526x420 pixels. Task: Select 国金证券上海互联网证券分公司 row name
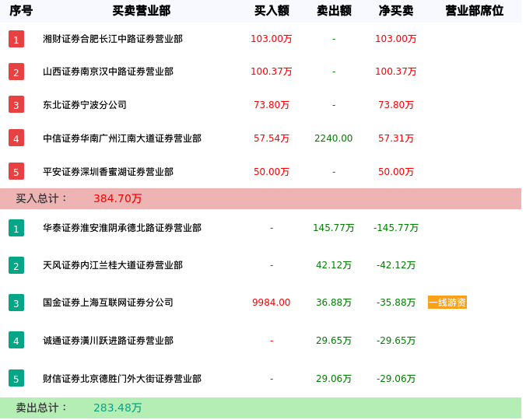(x=108, y=303)
